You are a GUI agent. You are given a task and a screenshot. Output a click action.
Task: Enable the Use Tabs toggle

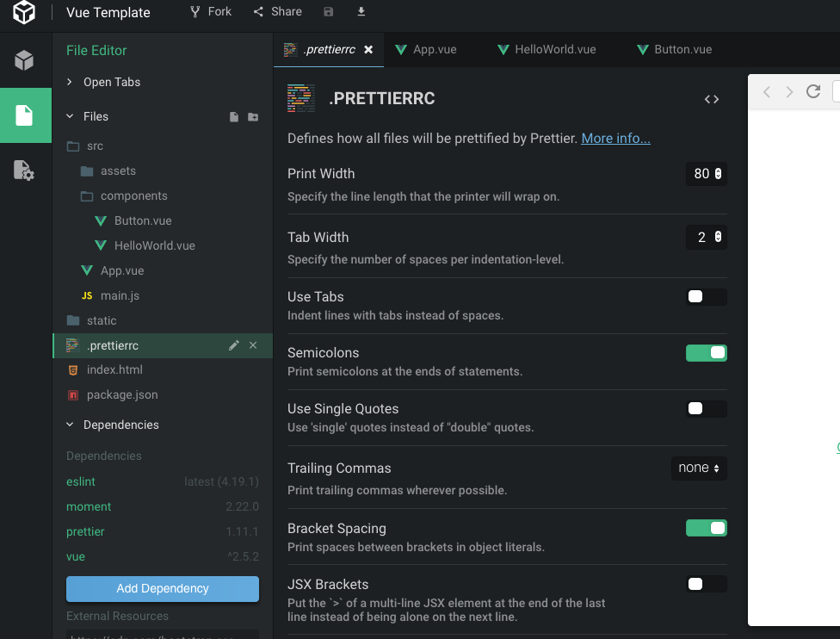tap(706, 297)
